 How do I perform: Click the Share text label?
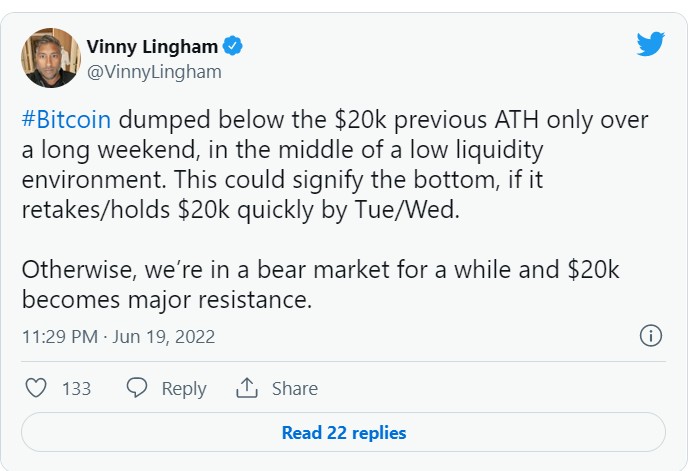click(x=295, y=388)
